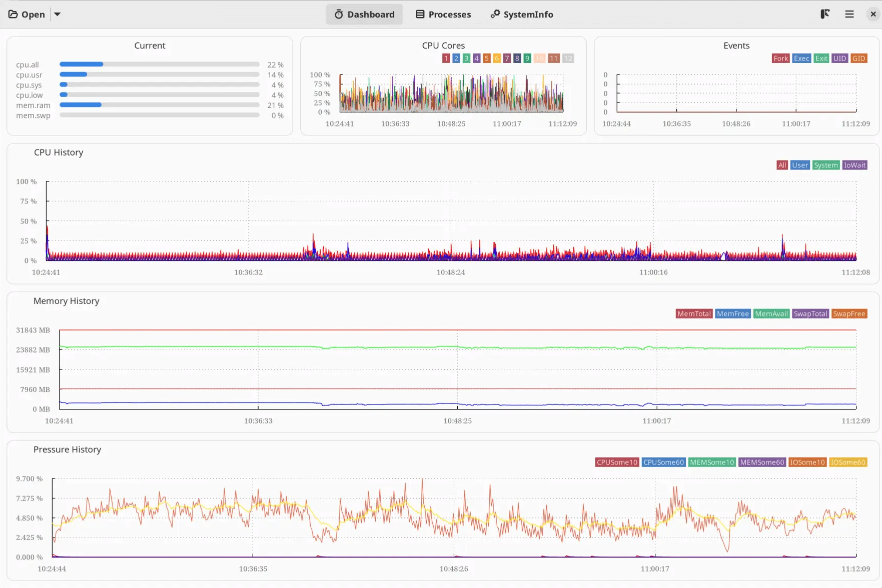Toggle the MEMSome60 pressure series
This screenshot has width=882, height=588.
click(762, 462)
